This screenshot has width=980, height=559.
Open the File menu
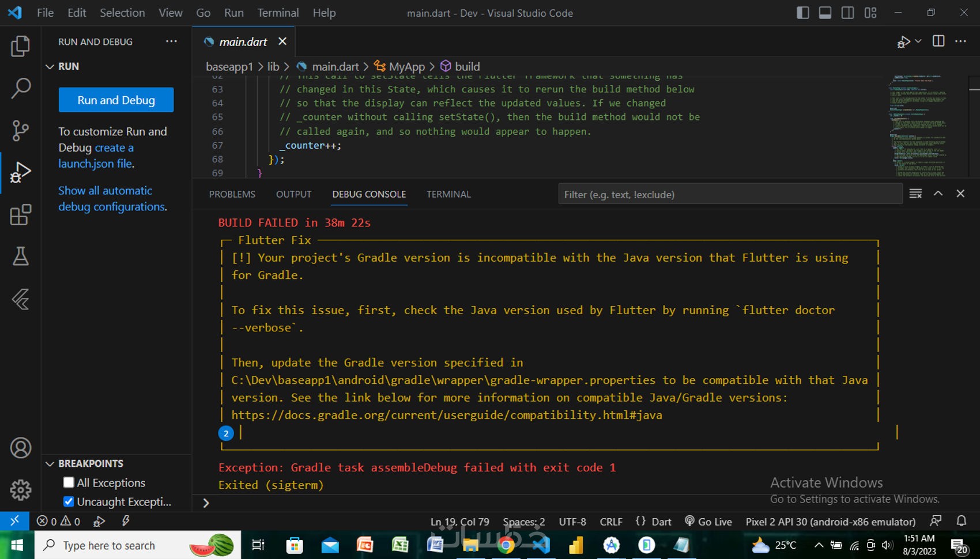click(x=45, y=13)
